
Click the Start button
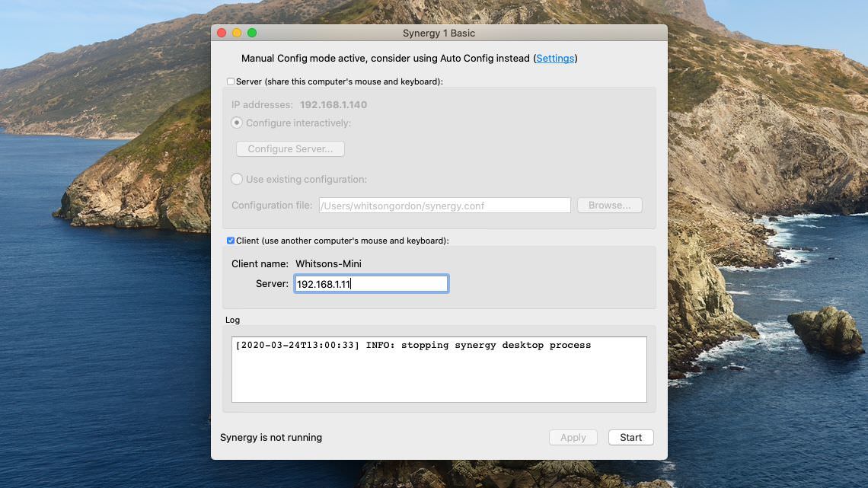point(630,438)
